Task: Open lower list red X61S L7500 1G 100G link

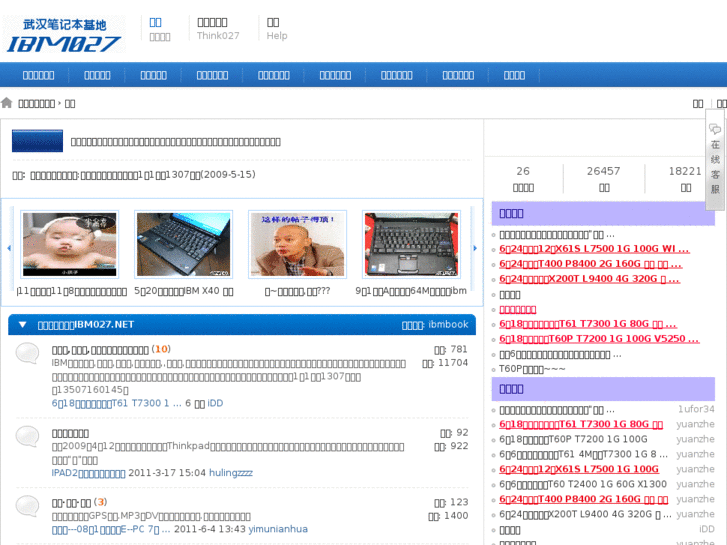Action: point(579,469)
